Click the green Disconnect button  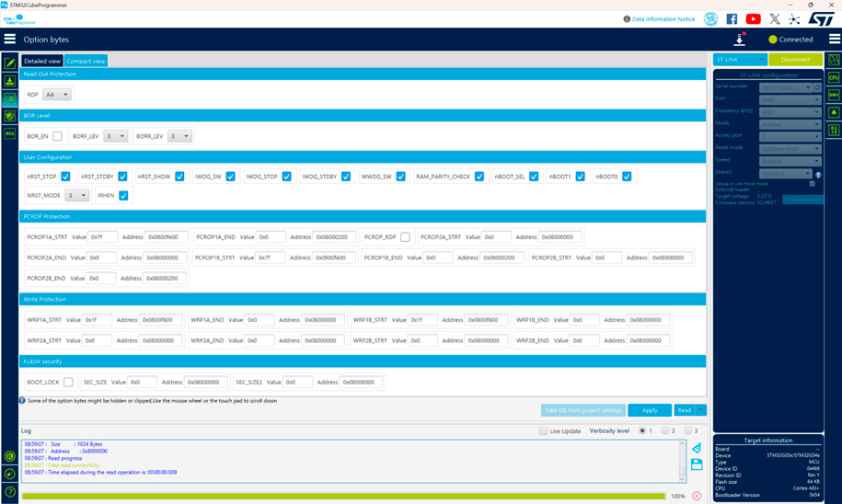796,60
